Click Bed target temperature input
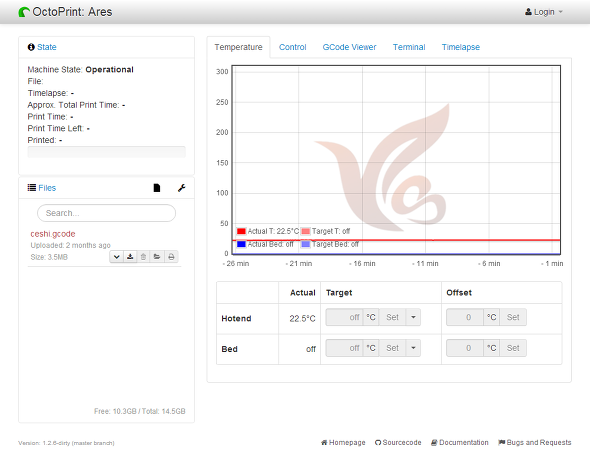This screenshot has width=590, height=455. [x=344, y=348]
